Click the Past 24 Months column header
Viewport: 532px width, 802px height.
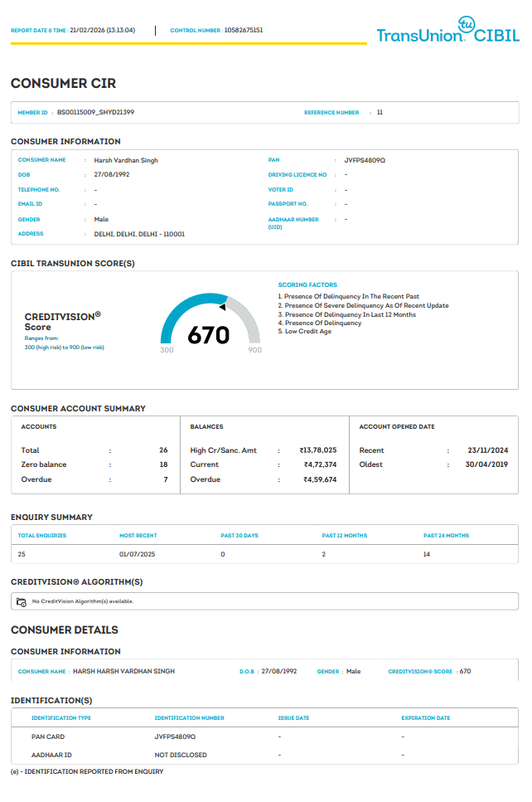coord(446,536)
